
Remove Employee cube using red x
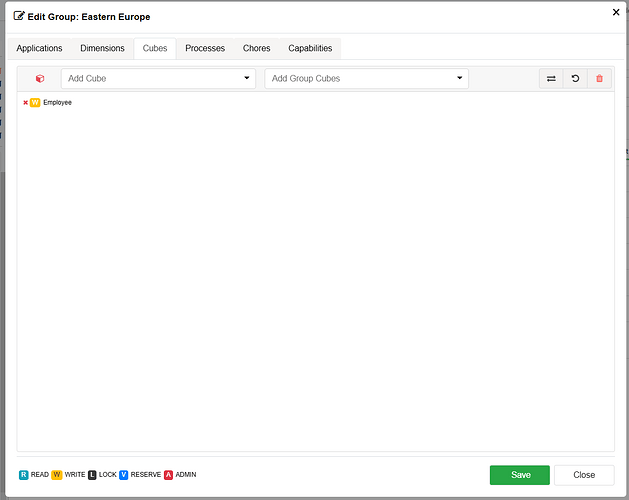pyautogui.click(x=26, y=103)
